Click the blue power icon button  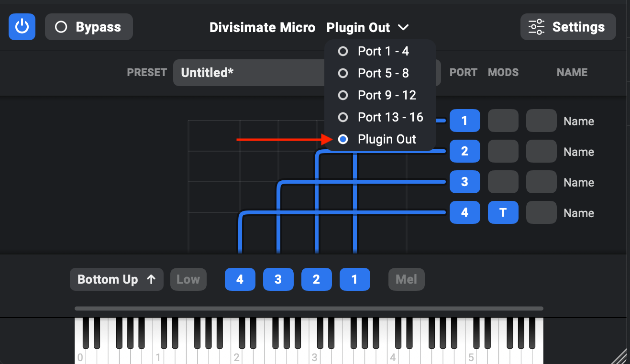(x=22, y=27)
